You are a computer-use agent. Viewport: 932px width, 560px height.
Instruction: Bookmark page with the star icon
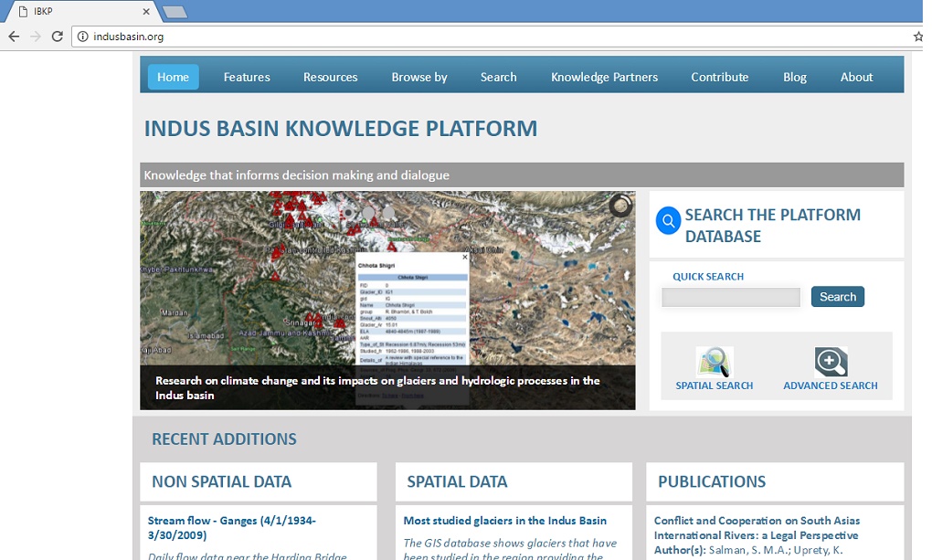(917, 37)
